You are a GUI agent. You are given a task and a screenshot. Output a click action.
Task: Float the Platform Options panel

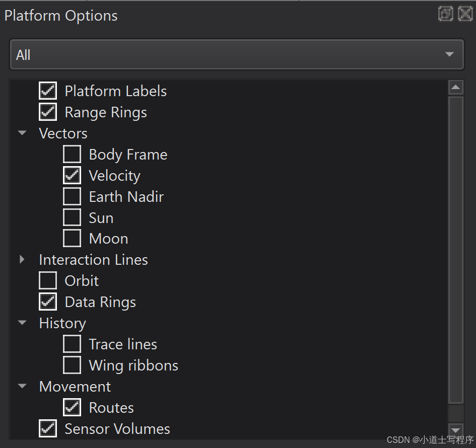(x=446, y=14)
